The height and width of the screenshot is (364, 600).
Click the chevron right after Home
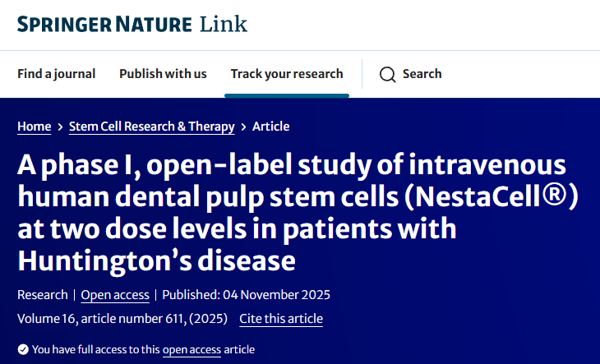point(60,127)
